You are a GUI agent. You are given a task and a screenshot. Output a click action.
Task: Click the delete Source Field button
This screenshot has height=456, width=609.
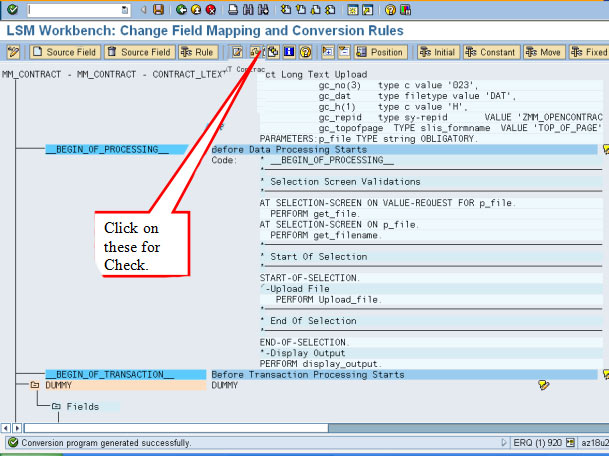[x=139, y=52]
